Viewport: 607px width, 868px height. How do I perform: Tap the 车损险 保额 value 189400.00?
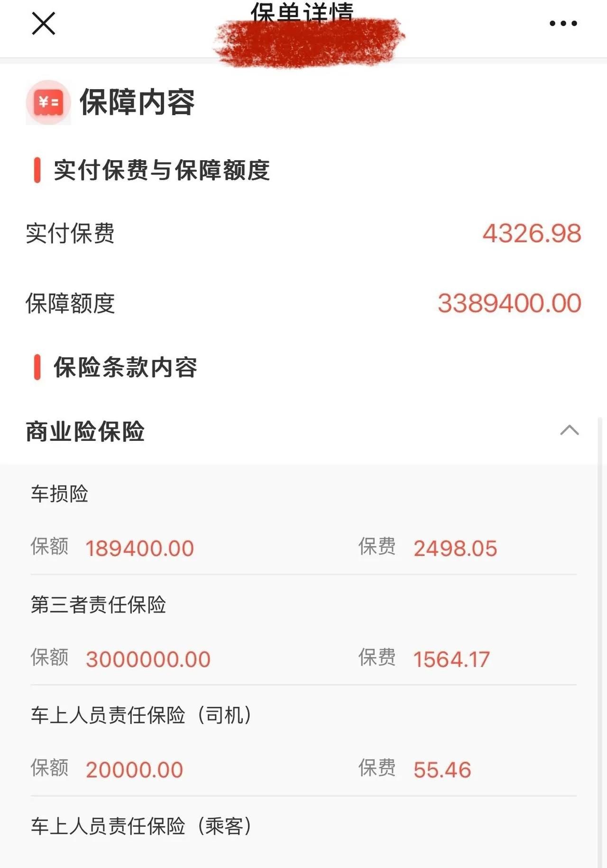(140, 548)
